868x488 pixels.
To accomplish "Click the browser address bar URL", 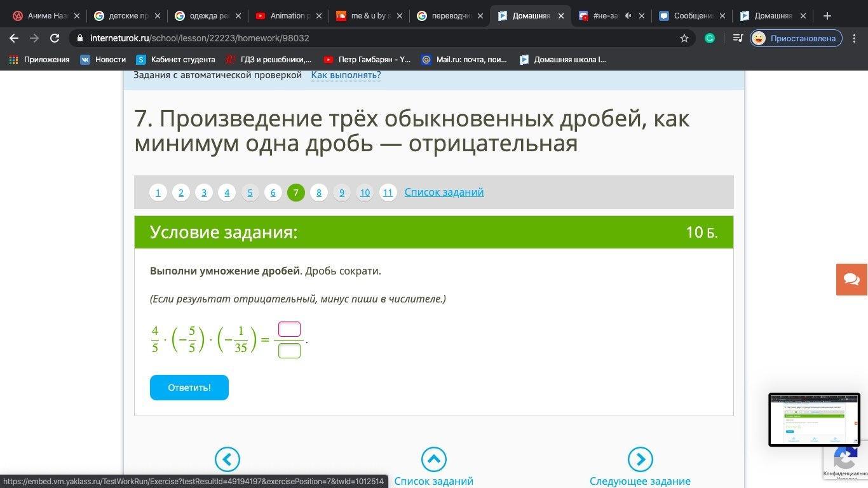I will click(200, 38).
